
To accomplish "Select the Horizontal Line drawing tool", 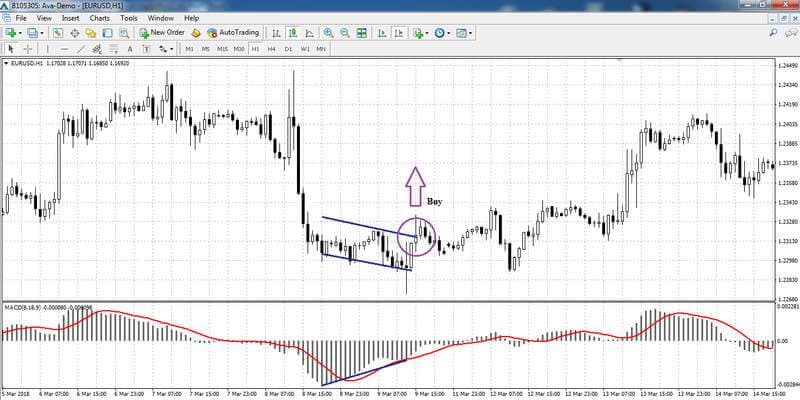I will pos(64,49).
